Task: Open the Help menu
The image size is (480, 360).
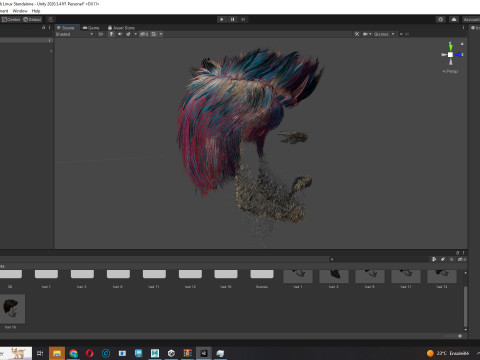Action: 36,11
